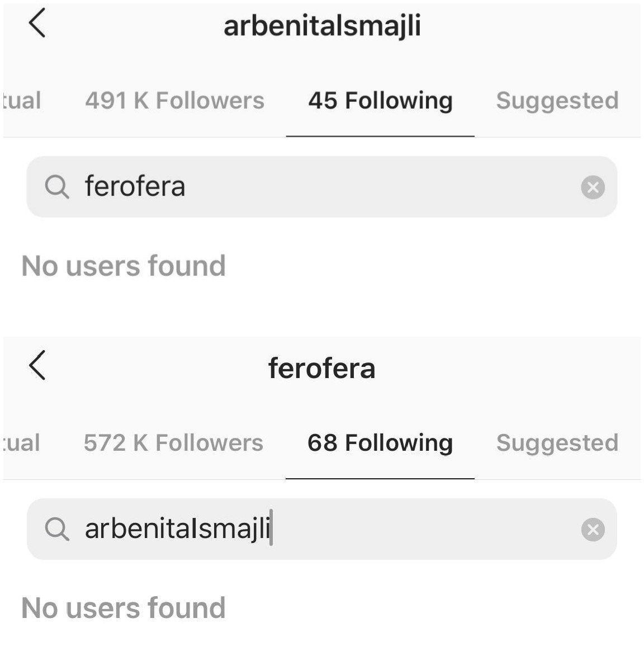Viewport: 644px width, 670px height.
Task: Switch to Suggested tab under ferofera
Action: tap(557, 443)
